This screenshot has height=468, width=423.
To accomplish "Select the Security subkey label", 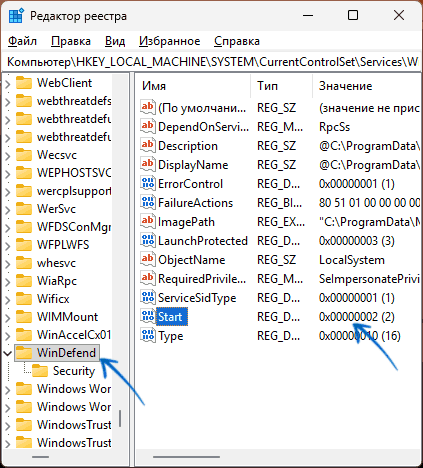I will [x=74, y=371].
